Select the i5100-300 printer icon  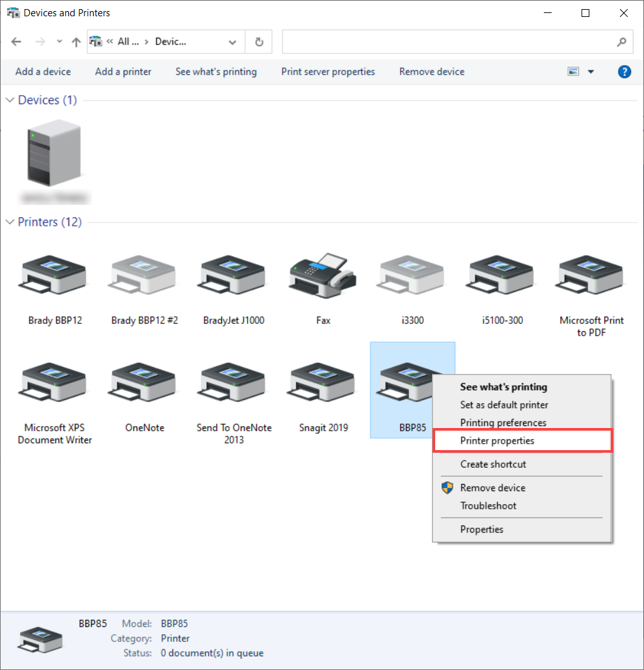tap(500, 275)
